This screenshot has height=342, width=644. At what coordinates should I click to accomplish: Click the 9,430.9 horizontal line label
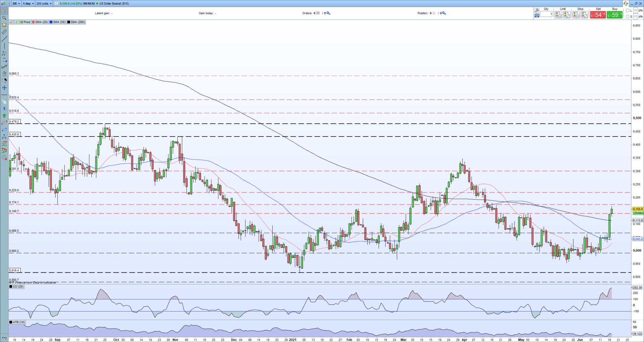point(14,134)
